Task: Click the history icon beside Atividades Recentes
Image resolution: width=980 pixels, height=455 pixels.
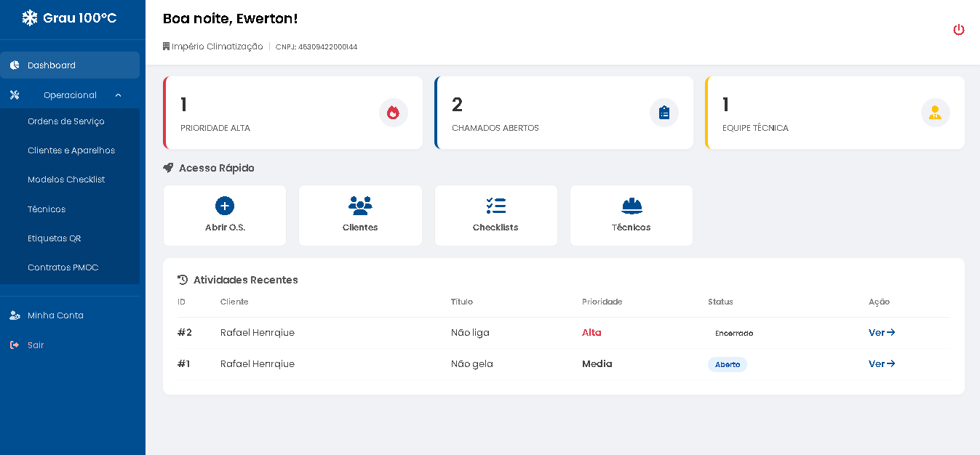Action: point(181,279)
